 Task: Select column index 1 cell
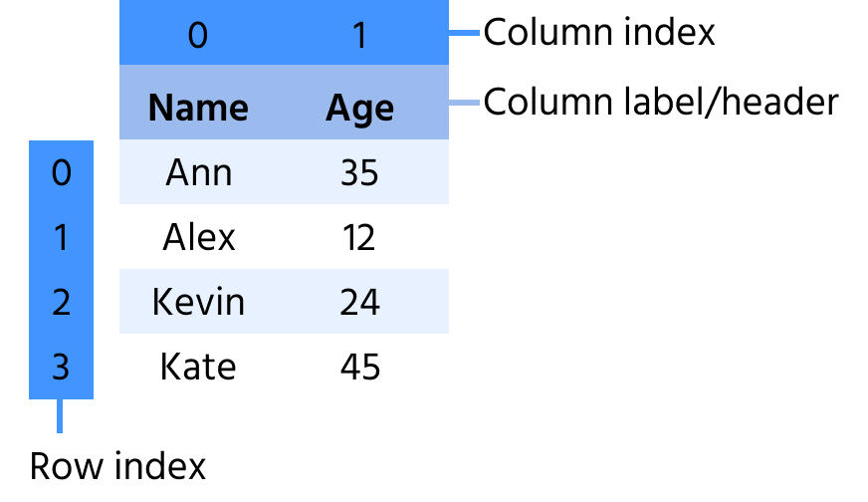[359, 36]
